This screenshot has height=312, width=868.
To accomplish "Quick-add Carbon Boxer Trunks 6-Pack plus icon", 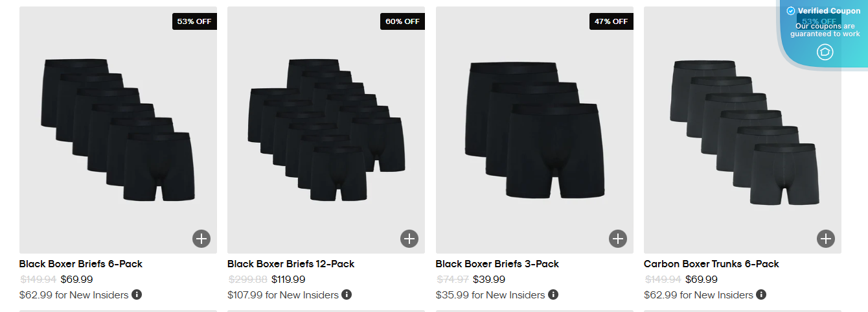I will tap(826, 239).
